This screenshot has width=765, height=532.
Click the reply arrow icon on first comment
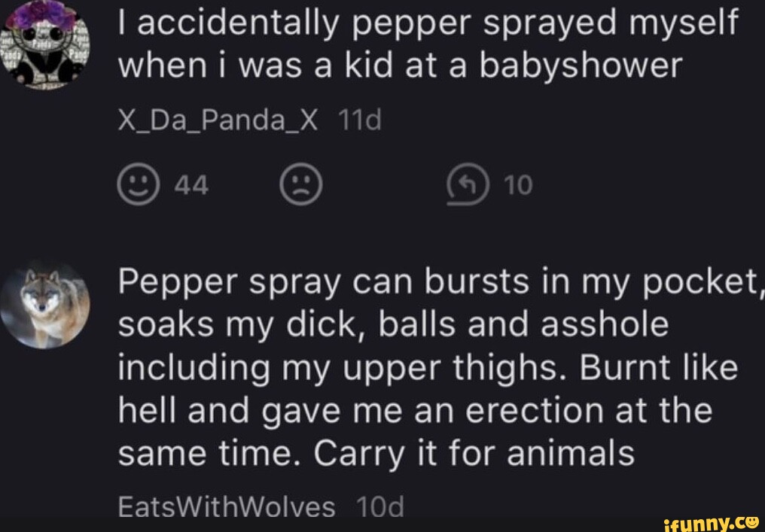(x=466, y=184)
